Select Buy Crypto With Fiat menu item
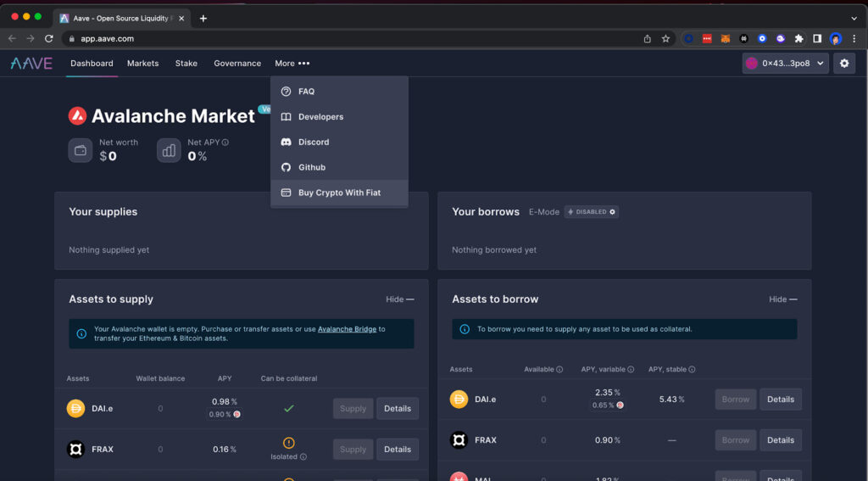This screenshot has height=481, width=868. 339,193
